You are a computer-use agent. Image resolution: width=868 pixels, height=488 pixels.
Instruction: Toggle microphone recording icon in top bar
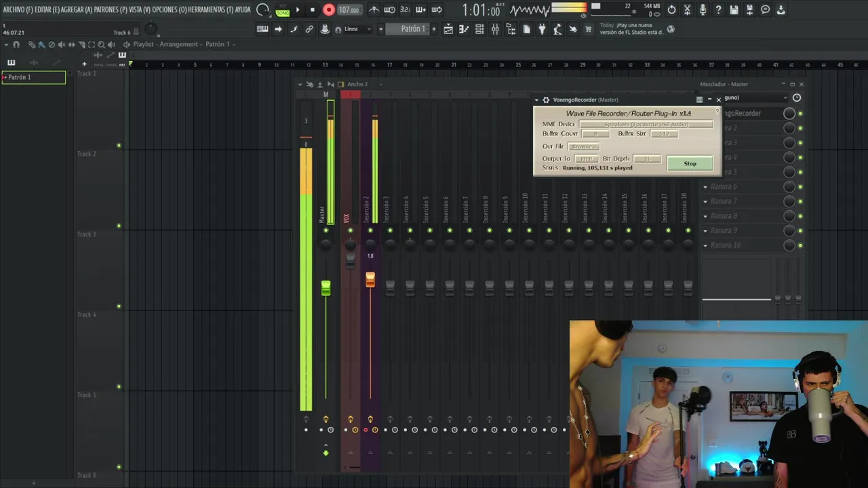(703, 9)
